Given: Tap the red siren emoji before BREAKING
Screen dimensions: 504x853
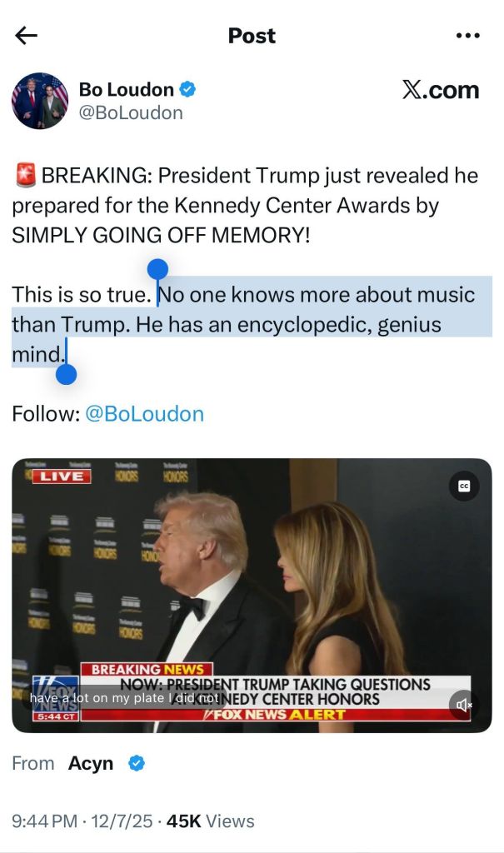Looking at the screenshot, I should pyautogui.click(x=24, y=175).
